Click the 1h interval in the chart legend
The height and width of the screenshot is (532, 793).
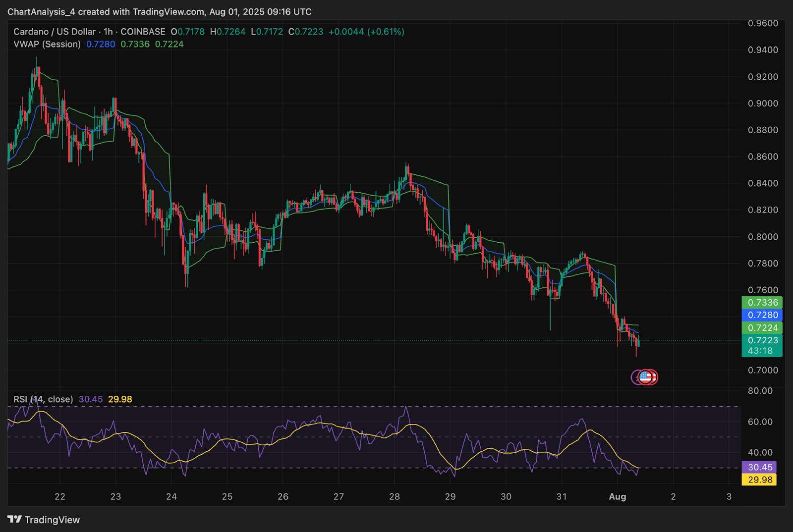pyautogui.click(x=108, y=32)
